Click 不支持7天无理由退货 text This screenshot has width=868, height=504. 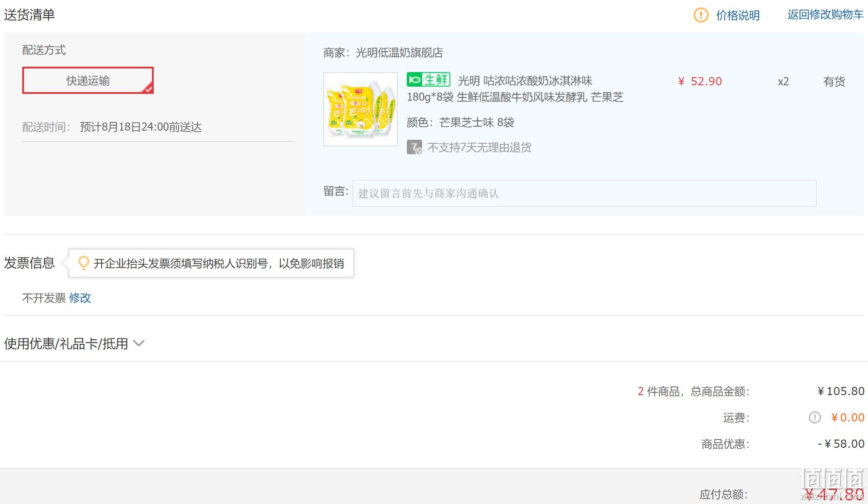tap(479, 147)
